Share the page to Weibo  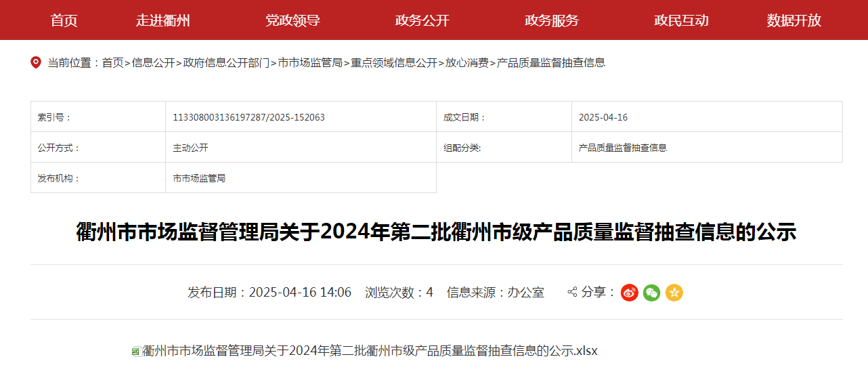pyautogui.click(x=630, y=293)
